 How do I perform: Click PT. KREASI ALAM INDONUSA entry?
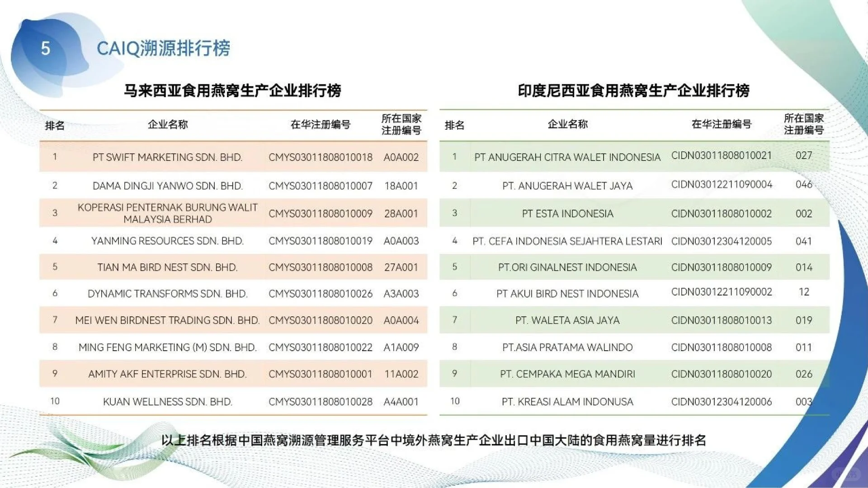(567, 402)
